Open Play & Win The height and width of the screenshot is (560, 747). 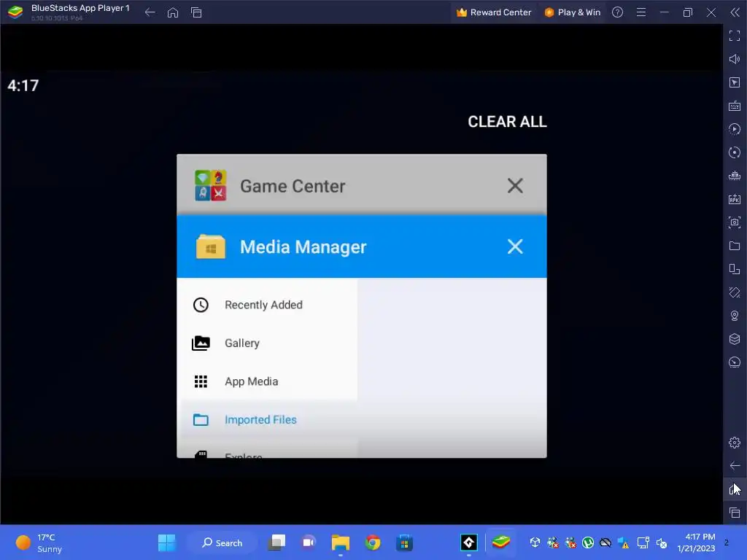pos(572,12)
